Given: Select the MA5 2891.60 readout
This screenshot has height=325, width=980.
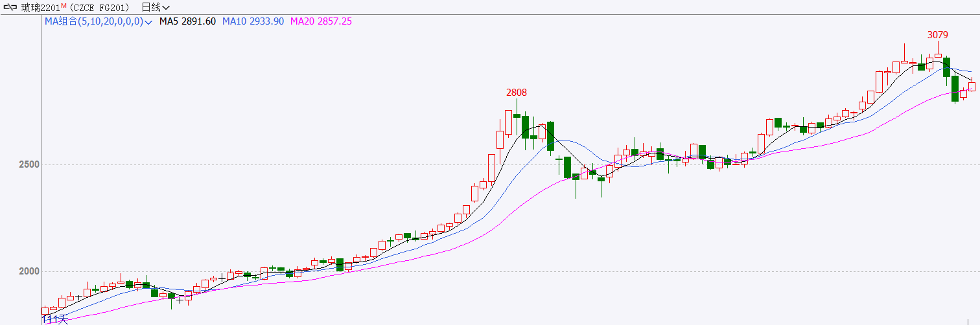Looking at the screenshot, I should pyautogui.click(x=188, y=21).
